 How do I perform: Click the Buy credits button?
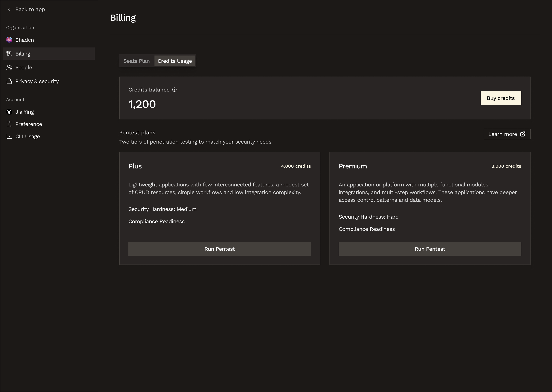tap(501, 98)
